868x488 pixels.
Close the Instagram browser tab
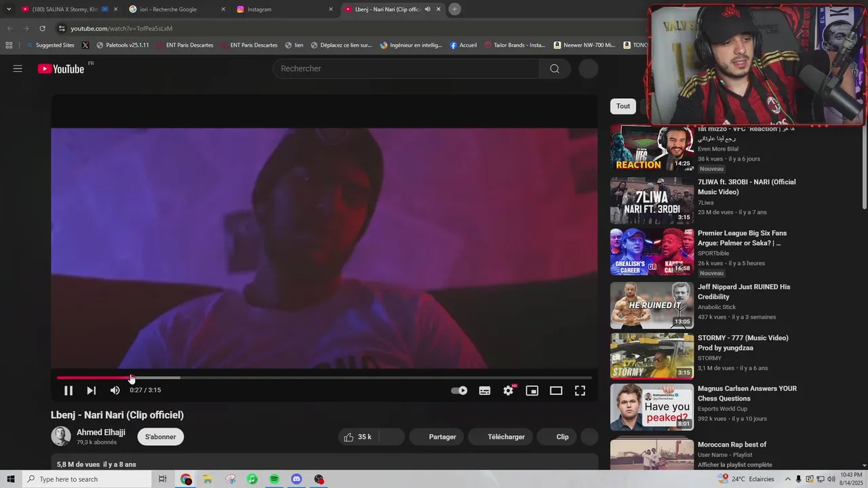(x=331, y=9)
